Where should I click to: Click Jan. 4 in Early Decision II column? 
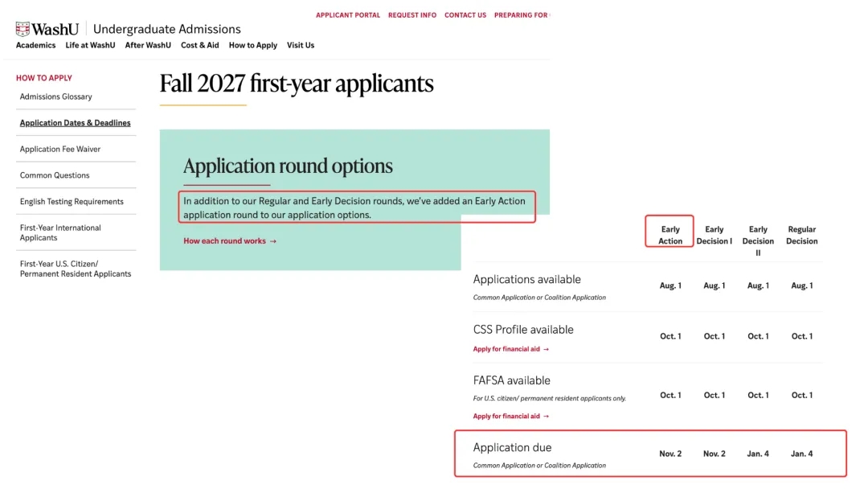pyautogui.click(x=758, y=454)
